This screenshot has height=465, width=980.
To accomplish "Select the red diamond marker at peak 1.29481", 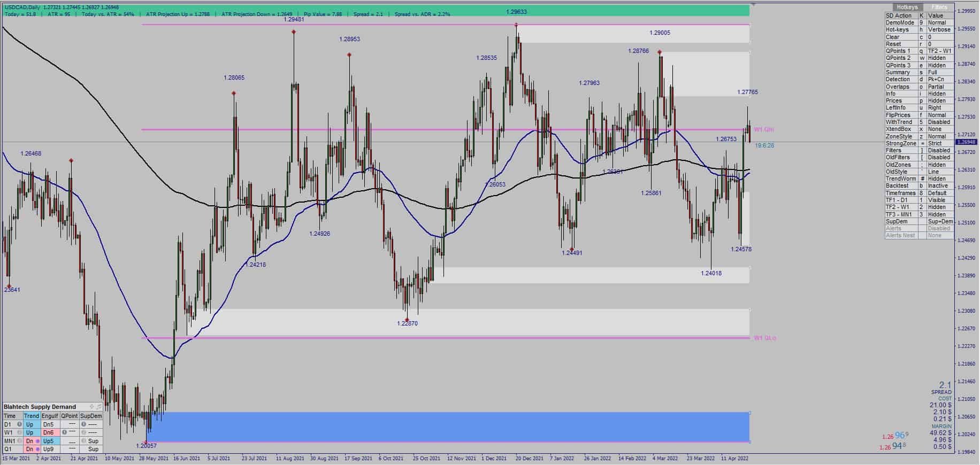I will point(294,32).
